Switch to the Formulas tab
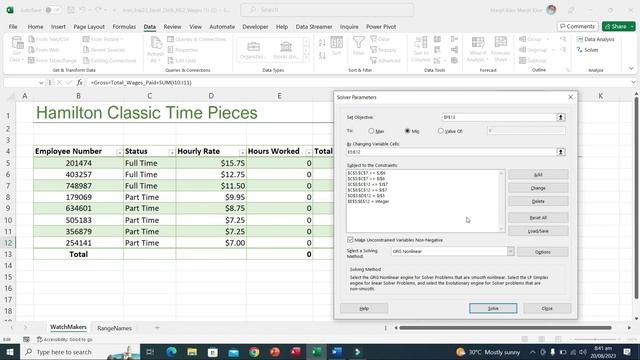 pyautogui.click(x=124, y=27)
